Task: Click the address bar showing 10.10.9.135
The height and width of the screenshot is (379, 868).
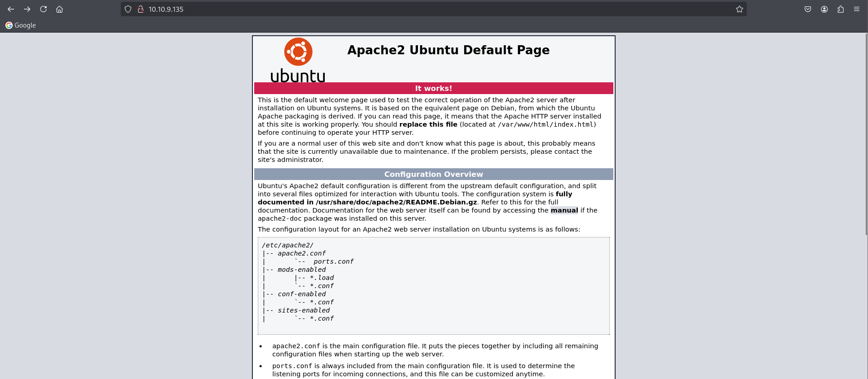Action: tap(434, 9)
